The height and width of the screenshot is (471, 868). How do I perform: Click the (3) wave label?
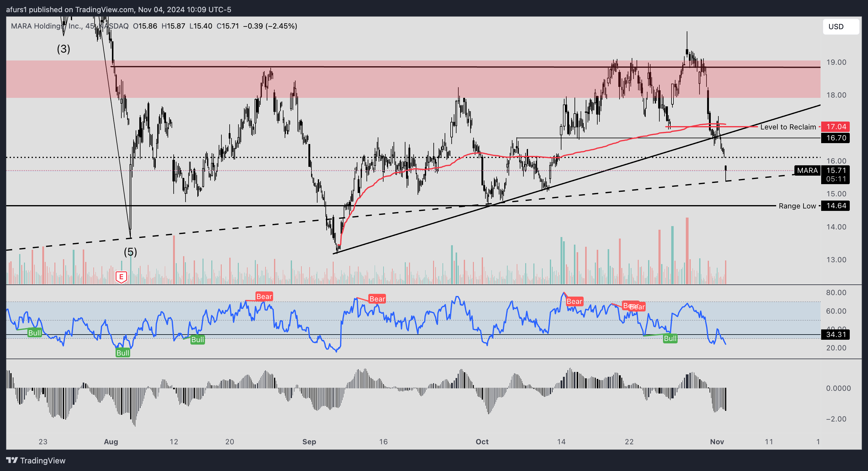tap(63, 49)
